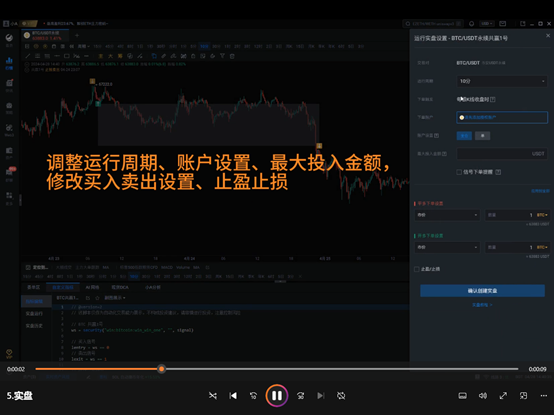Open help icon beside K-line close time
554x415 pixels.
pyautogui.click(x=493, y=100)
